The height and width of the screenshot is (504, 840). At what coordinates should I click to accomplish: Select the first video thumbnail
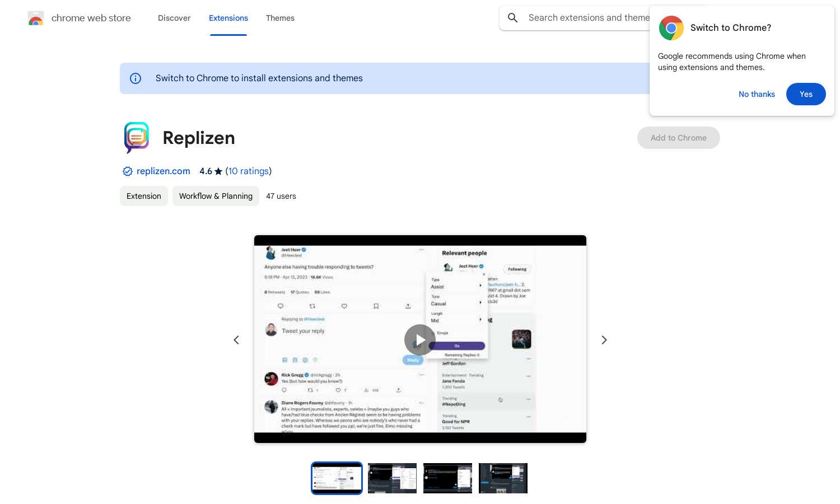point(337,478)
